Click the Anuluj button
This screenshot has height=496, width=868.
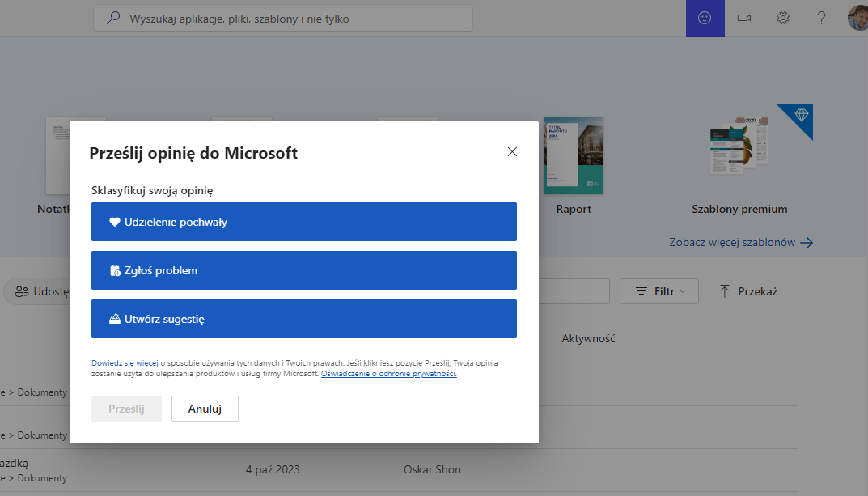tap(205, 409)
